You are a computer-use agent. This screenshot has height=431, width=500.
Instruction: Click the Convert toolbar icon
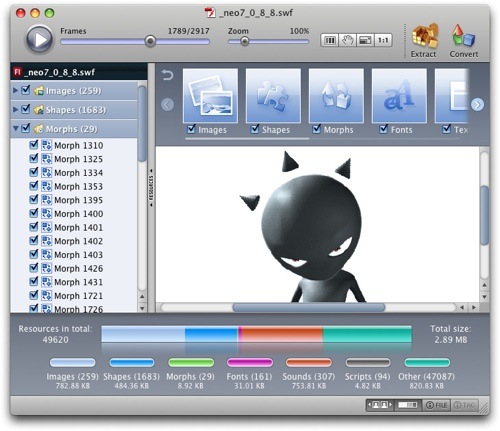coord(463,36)
